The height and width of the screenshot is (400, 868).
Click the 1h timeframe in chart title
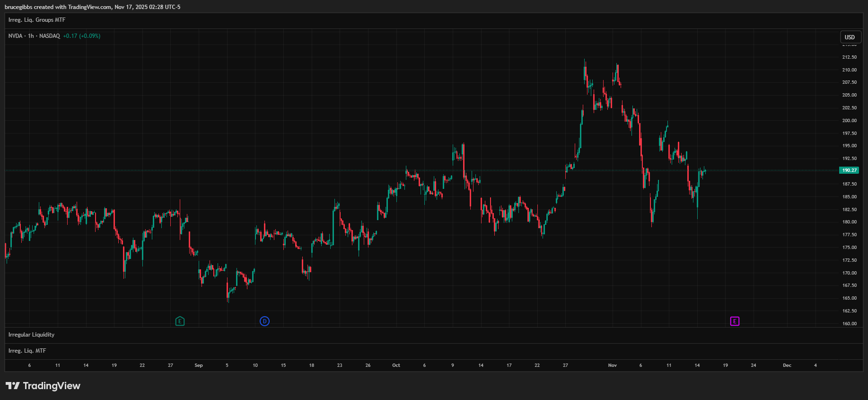pyautogui.click(x=31, y=36)
